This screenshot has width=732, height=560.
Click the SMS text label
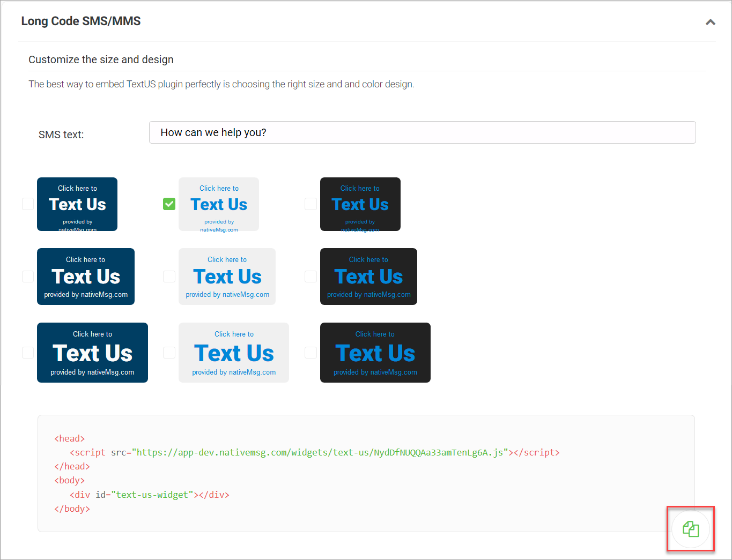pos(61,135)
